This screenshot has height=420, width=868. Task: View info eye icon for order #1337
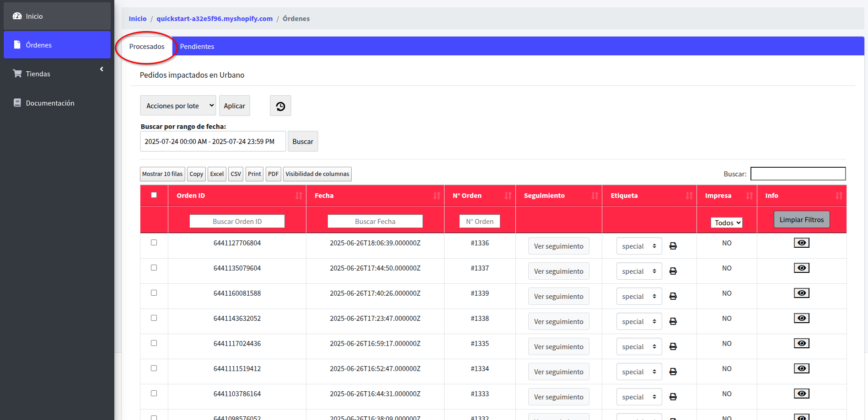click(x=801, y=268)
